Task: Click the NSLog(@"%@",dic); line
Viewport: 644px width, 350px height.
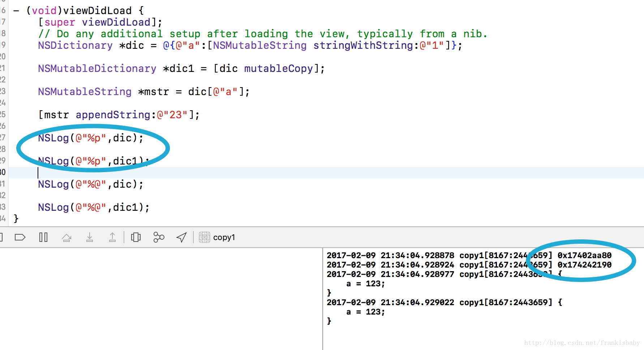Action: 91,184
